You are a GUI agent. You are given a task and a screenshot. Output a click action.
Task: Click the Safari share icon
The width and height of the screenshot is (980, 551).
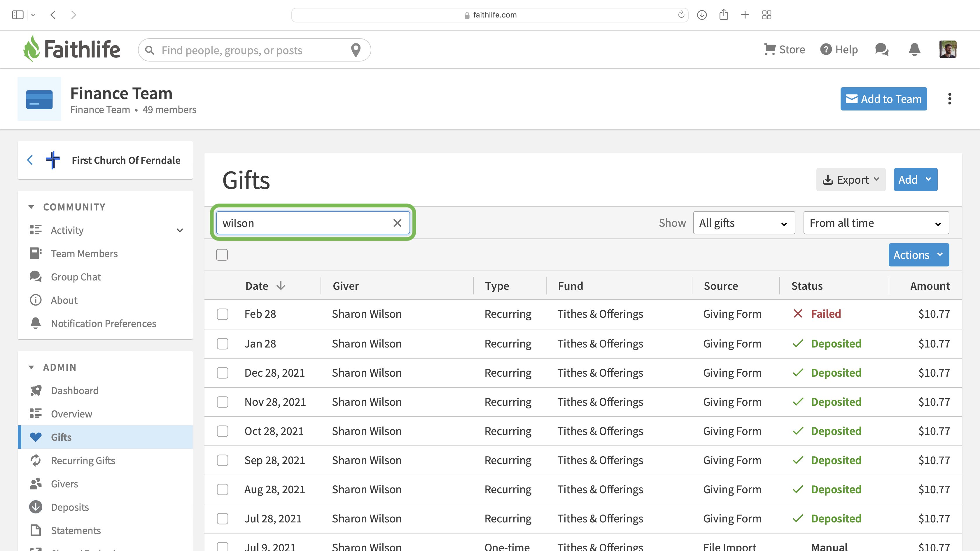pyautogui.click(x=724, y=15)
